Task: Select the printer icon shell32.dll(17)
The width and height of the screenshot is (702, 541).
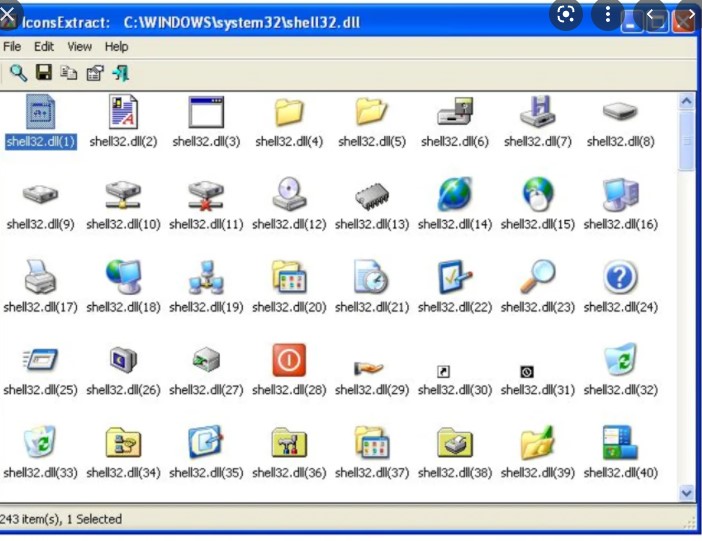Action: pyautogui.click(x=40, y=277)
